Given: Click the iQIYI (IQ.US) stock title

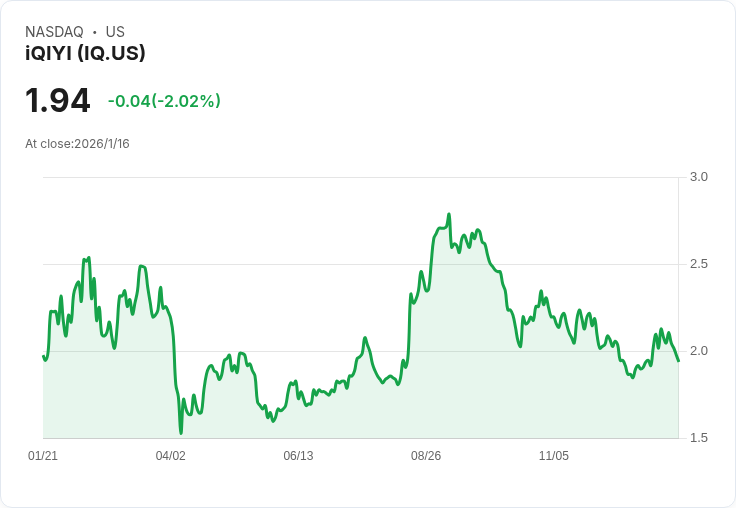Looking at the screenshot, I should click(x=85, y=54).
